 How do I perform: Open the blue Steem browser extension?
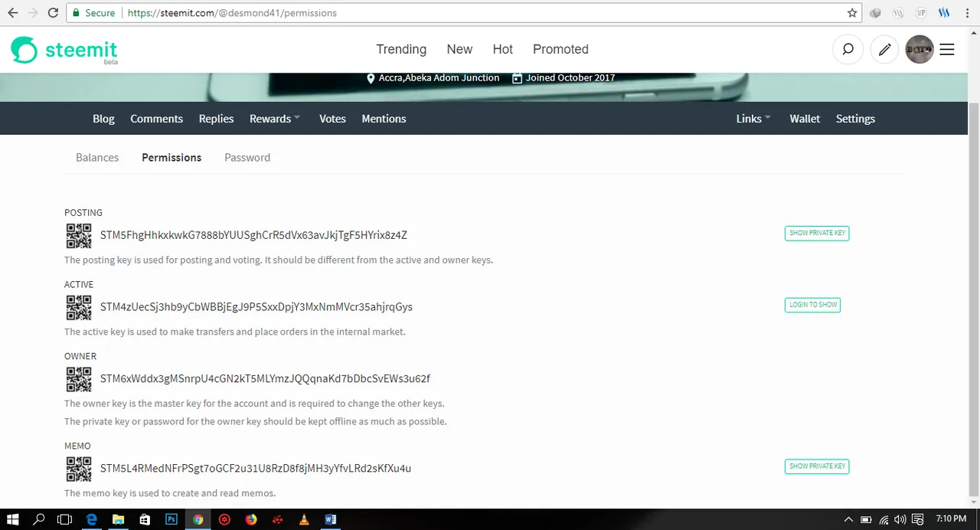pos(944,13)
